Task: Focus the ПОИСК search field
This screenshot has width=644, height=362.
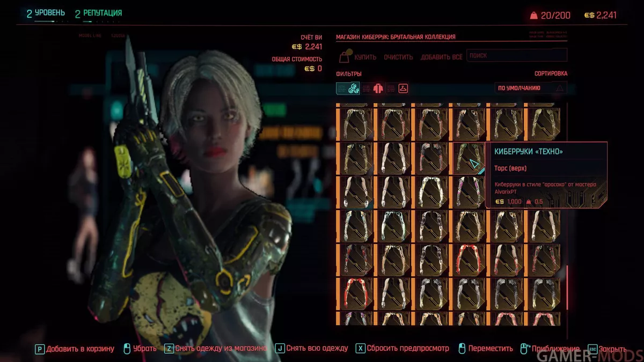Action: (517, 55)
